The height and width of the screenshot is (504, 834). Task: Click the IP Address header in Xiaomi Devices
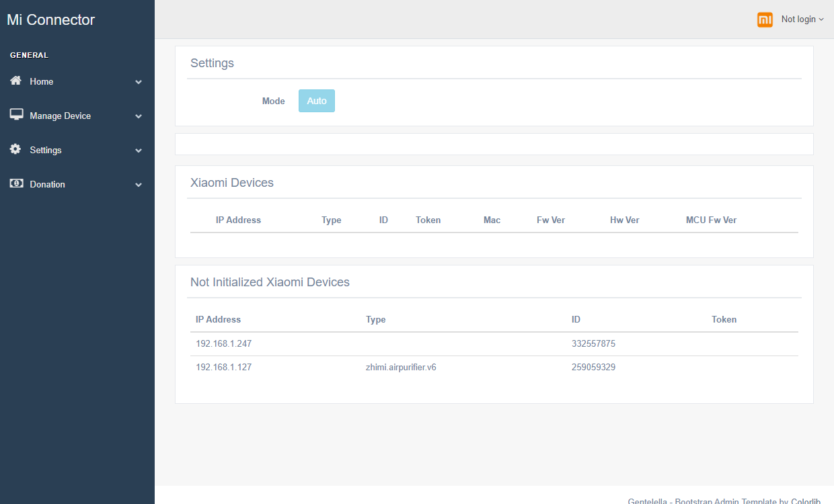(x=238, y=220)
